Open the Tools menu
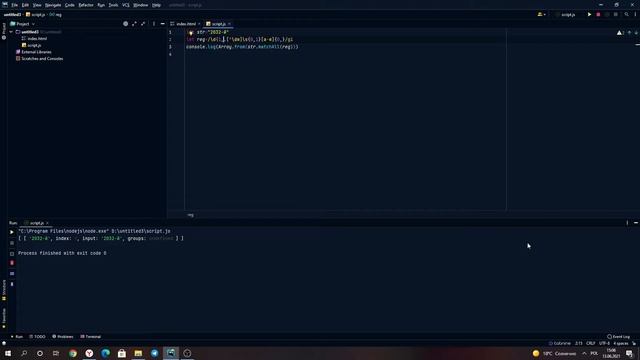 pyautogui.click(x=113, y=5)
